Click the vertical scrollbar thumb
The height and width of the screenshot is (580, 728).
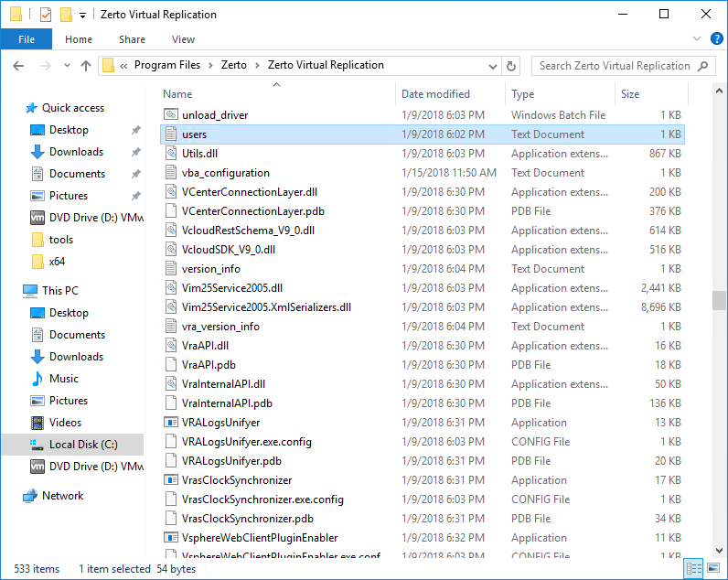coord(719,300)
